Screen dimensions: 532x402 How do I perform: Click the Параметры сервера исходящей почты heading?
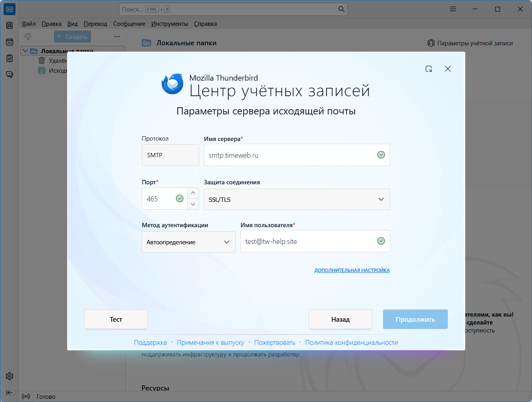click(x=266, y=111)
